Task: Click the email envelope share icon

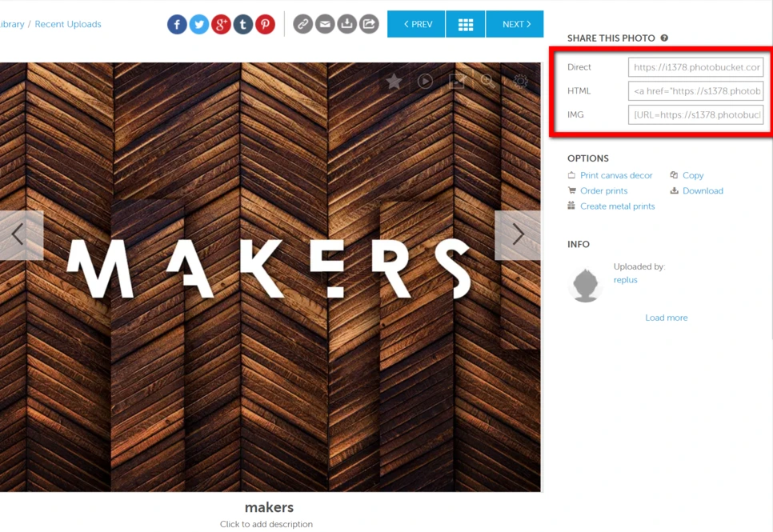Action: coord(325,24)
